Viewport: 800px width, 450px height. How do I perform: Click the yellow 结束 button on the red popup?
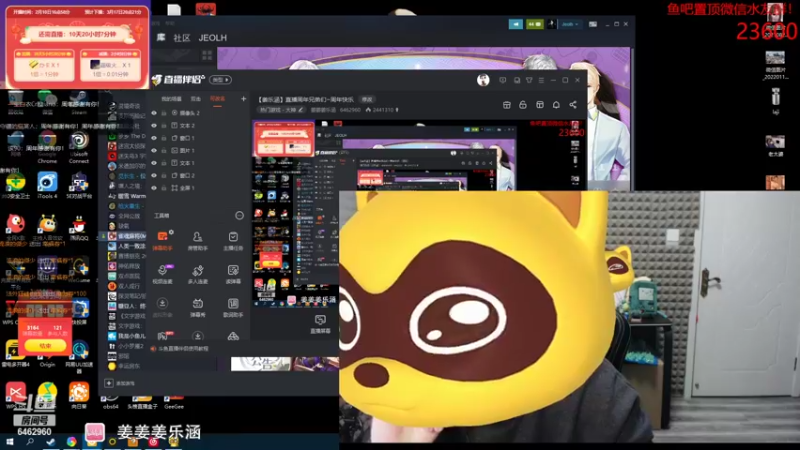click(x=45, y=345)
